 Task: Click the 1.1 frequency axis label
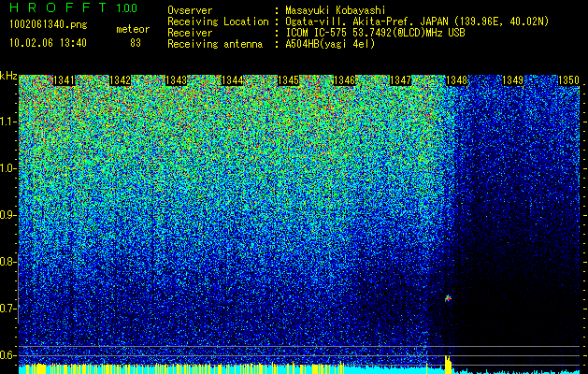point(7,122)
